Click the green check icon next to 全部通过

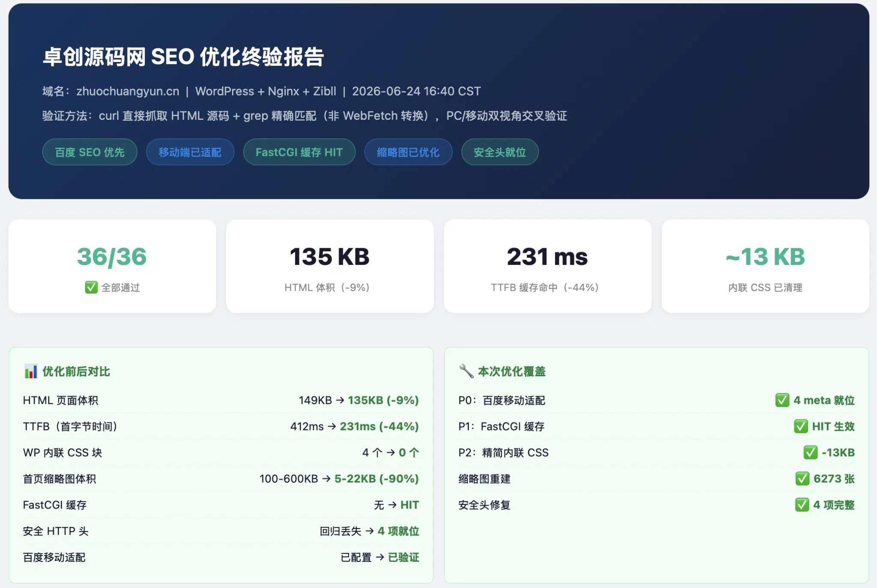(x=91, y=287)
